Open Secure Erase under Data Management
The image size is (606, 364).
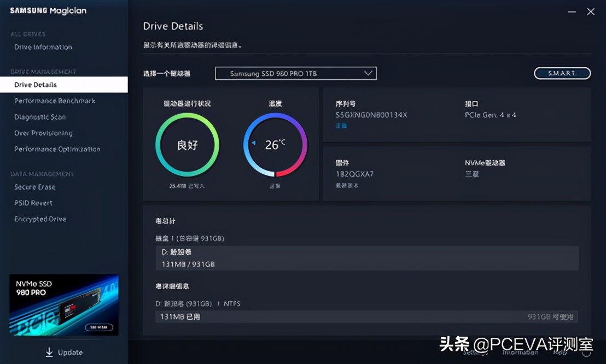[36, 187]
